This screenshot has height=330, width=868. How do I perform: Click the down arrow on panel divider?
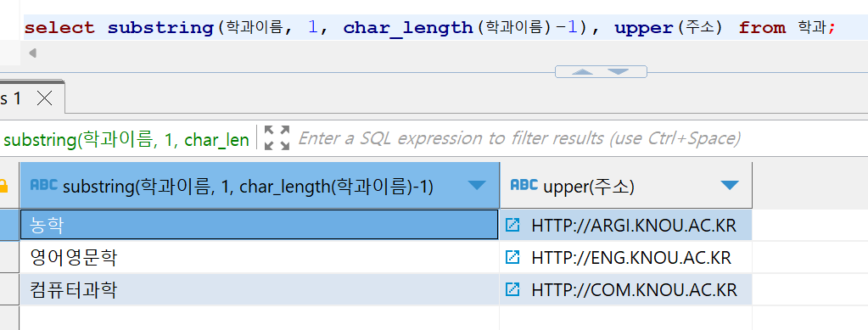(x=619, y=71)
